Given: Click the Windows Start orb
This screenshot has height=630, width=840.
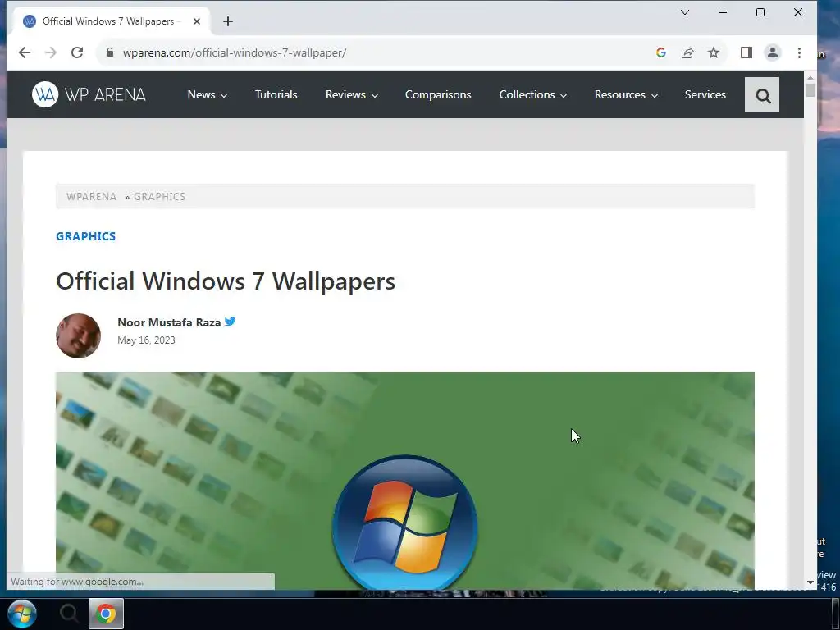Looking at the screenshot, I should (x=22, y=614).
